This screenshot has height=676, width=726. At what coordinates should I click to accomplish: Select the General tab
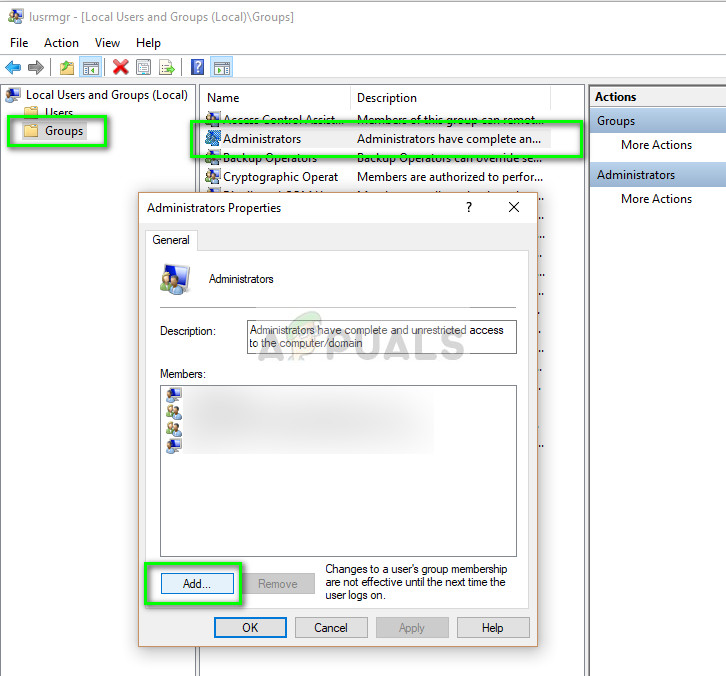(171, 240)
